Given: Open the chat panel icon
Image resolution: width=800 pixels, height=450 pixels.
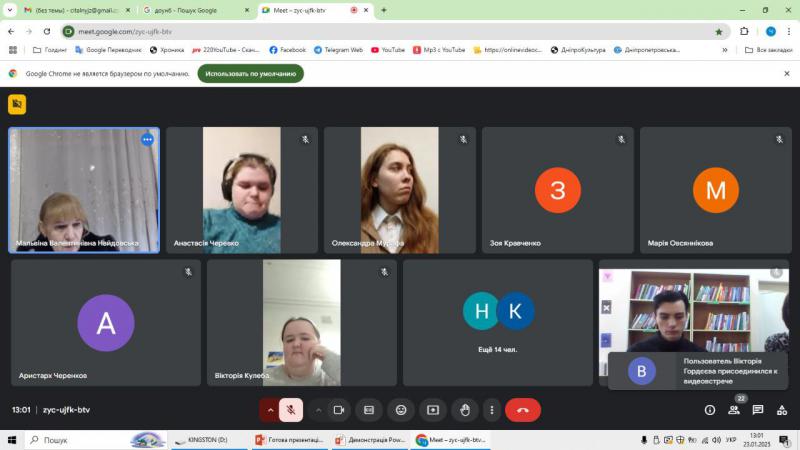Looking at the screenshot, I should tap(758, 410).
